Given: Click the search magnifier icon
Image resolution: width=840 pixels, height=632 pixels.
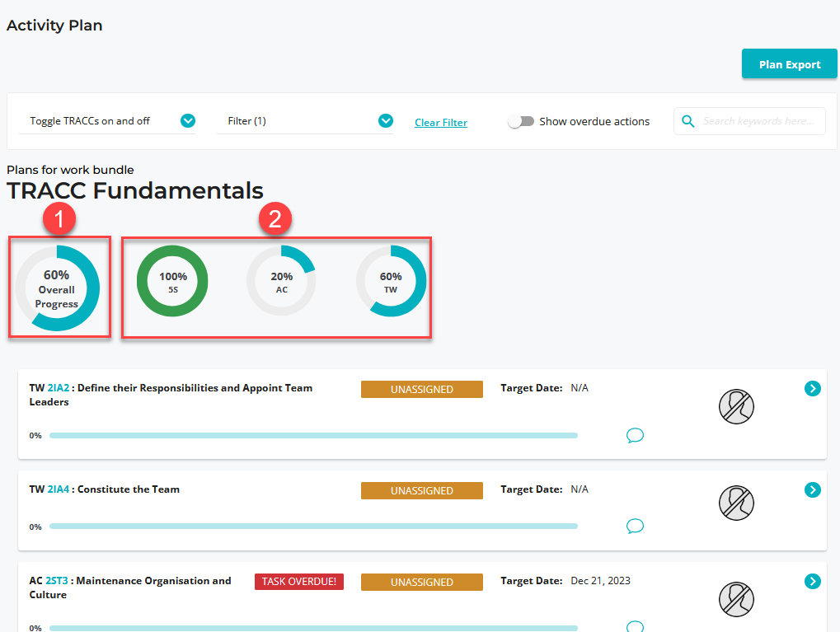Looking at the screenshot, I should pyautogui.click(x=687, y=121).
